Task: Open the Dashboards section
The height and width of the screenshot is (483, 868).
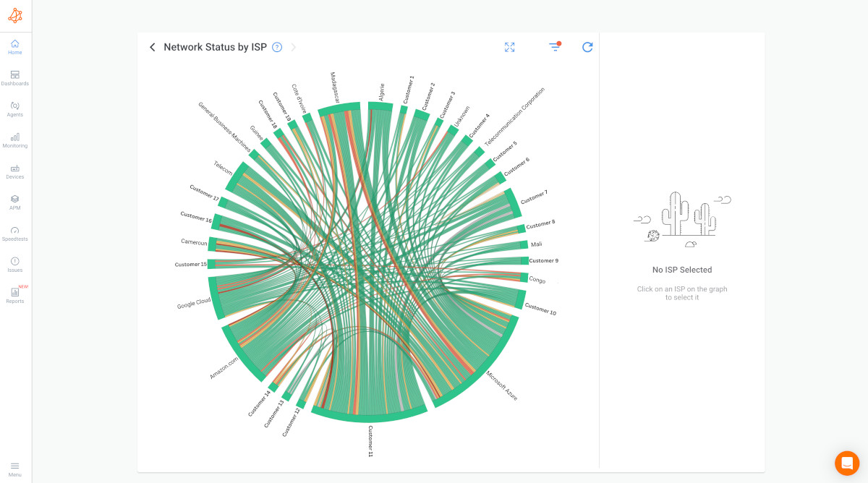Action: (x=14, y=78)
